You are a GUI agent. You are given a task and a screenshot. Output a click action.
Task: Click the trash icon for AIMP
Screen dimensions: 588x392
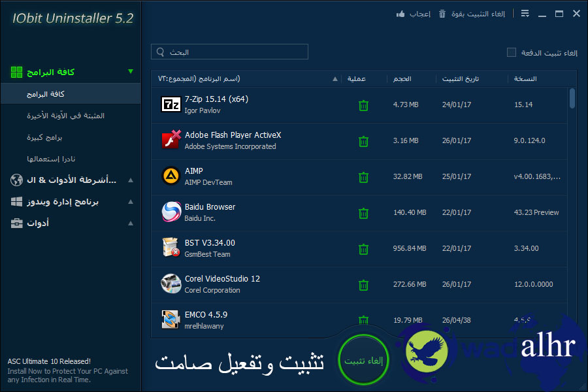363,177
